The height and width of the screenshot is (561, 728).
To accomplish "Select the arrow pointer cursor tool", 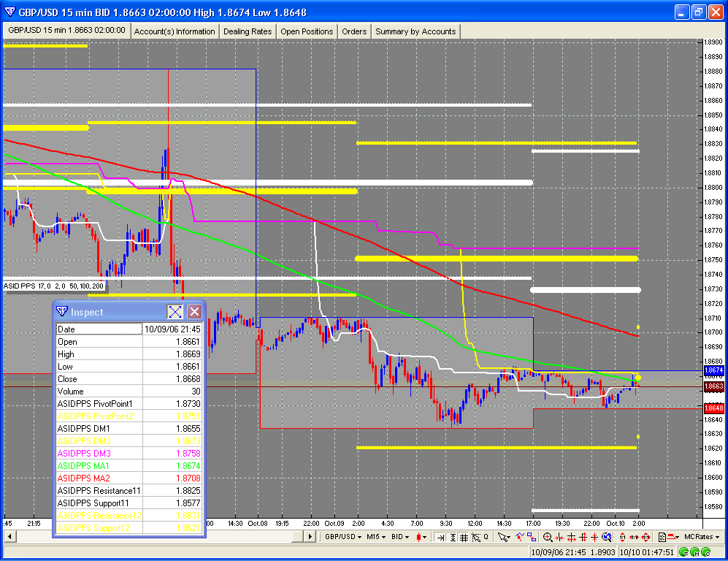I will pyautogui.click(x=503, y=537).
